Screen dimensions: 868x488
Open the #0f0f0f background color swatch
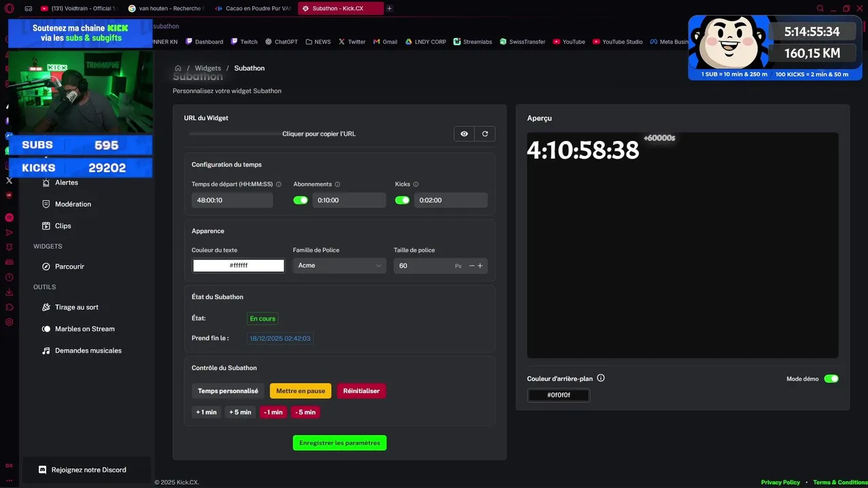pyautogui.click(x=559, y=395)
